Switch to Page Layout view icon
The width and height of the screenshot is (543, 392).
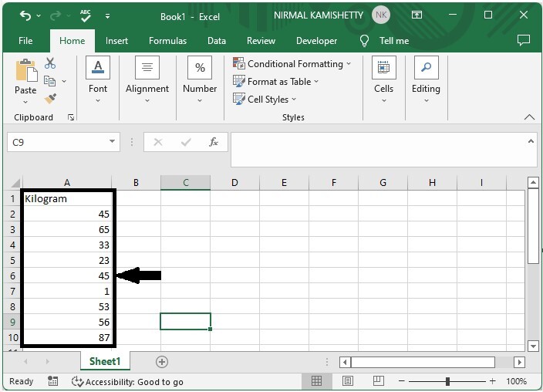click(348, 381)
